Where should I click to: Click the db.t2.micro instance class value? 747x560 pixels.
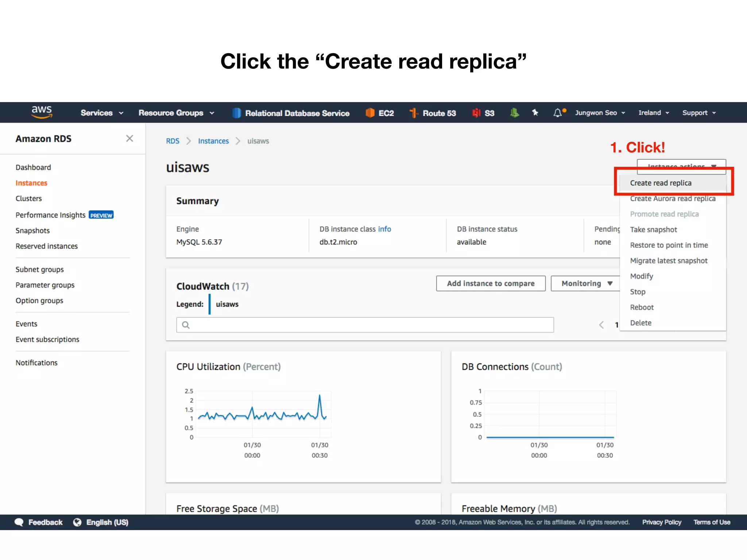[x=338, y=242]
